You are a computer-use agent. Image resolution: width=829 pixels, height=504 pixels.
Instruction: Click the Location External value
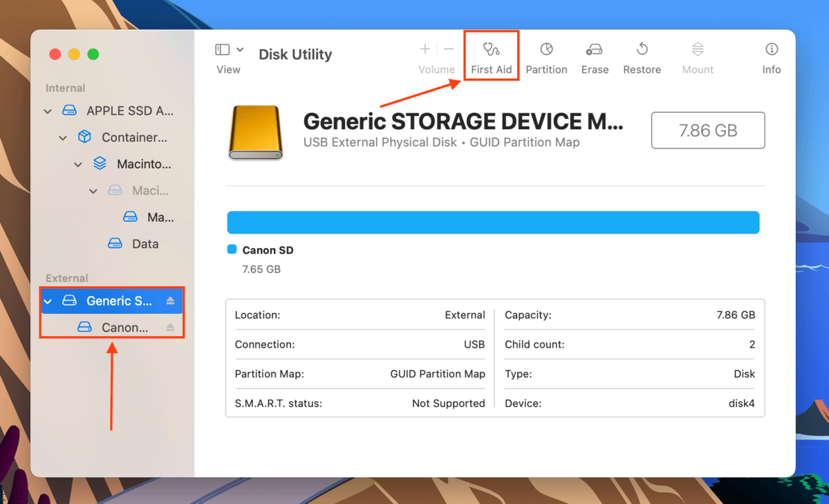coord(465,315)
